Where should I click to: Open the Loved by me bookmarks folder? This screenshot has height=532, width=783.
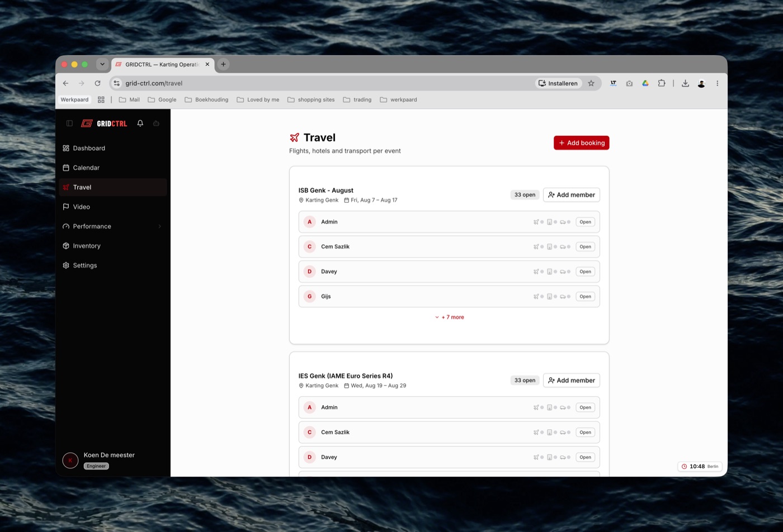(258, 99)
